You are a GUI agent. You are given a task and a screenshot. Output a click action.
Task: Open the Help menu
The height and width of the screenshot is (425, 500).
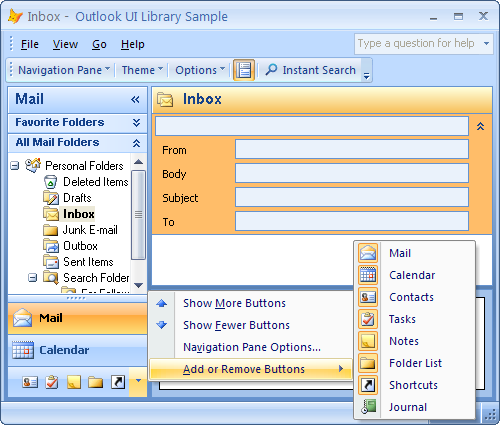pyautogui.click(x=133, y=44)
